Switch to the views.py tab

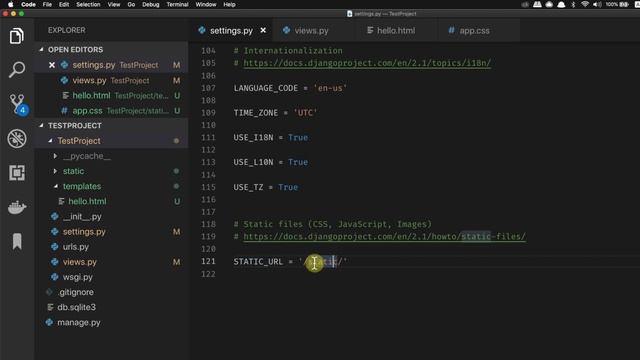pos(311,31)
